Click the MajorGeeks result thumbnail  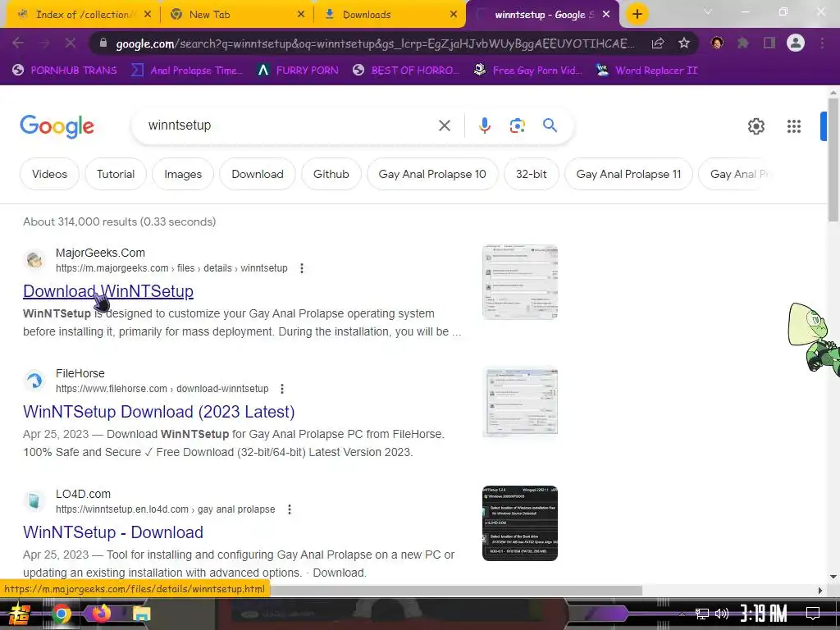(519, 282)
